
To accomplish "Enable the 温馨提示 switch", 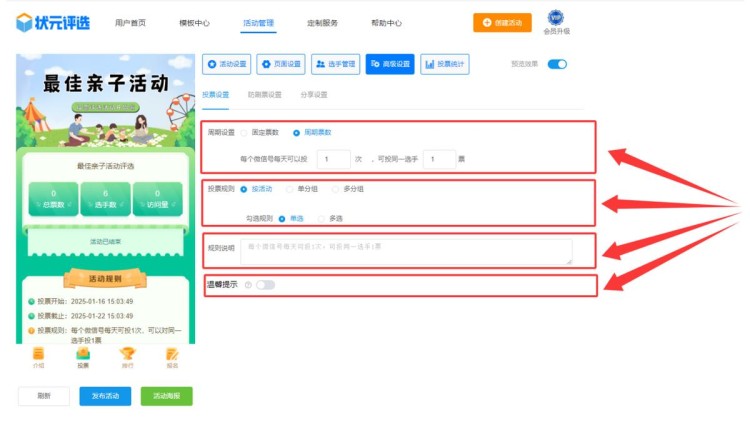I will [265, 285].
